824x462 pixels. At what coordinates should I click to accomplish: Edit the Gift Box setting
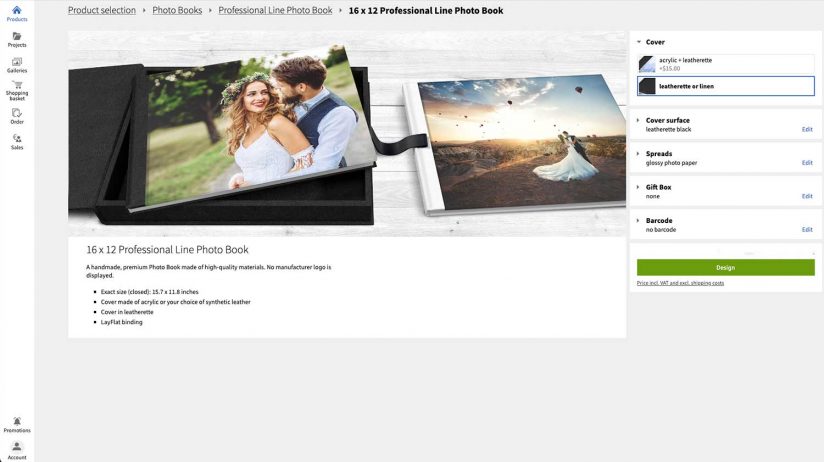[x=807, y=197]
